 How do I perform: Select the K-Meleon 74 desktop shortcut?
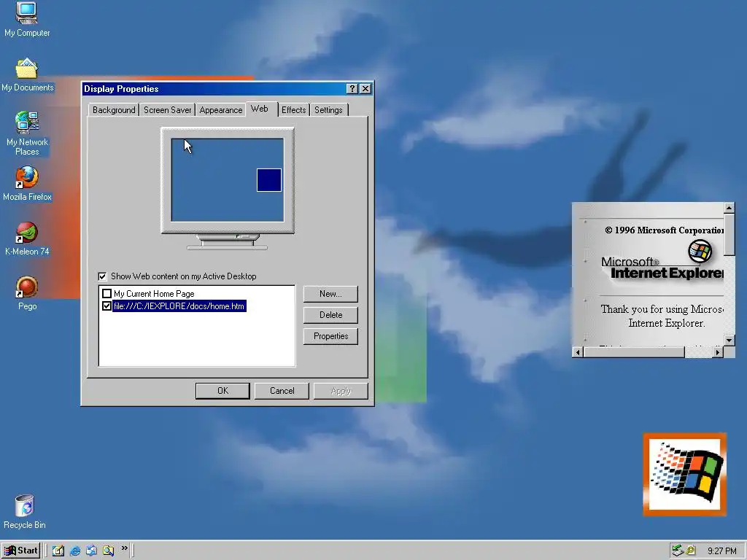27,238
